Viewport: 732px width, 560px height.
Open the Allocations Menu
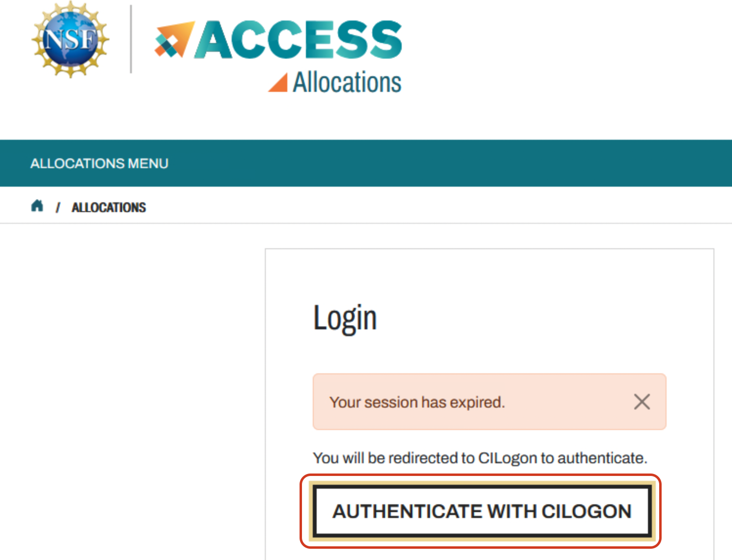point(99,163)
